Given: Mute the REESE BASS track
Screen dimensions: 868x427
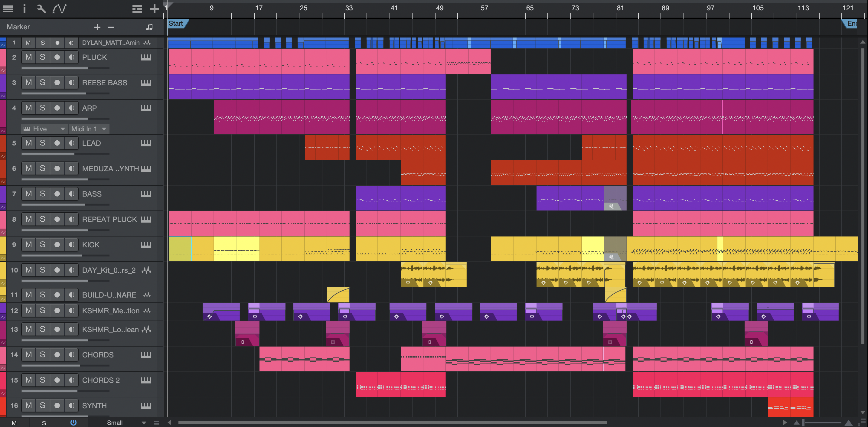Looking at the screenshot, I should click(x=29, y=83).
